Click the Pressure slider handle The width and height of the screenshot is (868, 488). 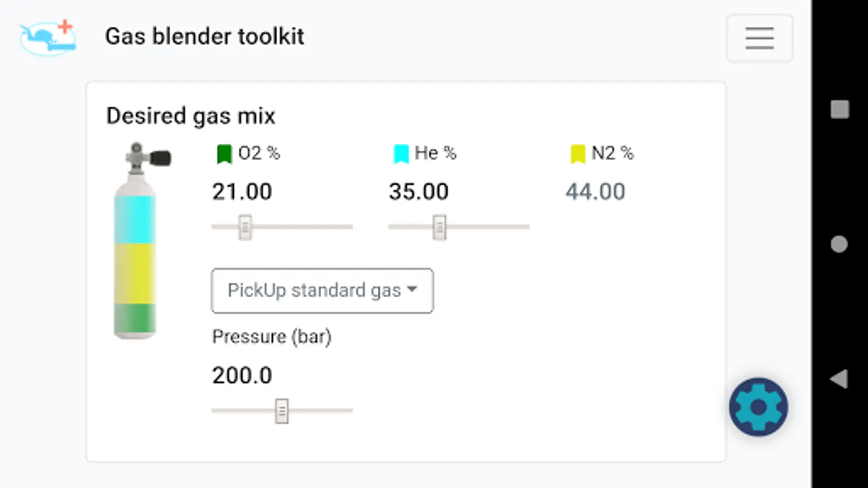click(x=282, y=411)
